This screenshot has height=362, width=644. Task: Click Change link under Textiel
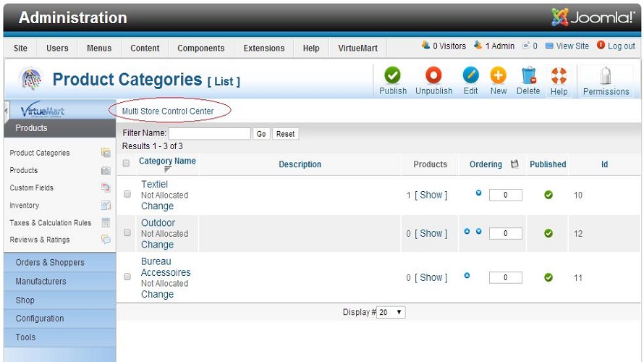point(157,206)
